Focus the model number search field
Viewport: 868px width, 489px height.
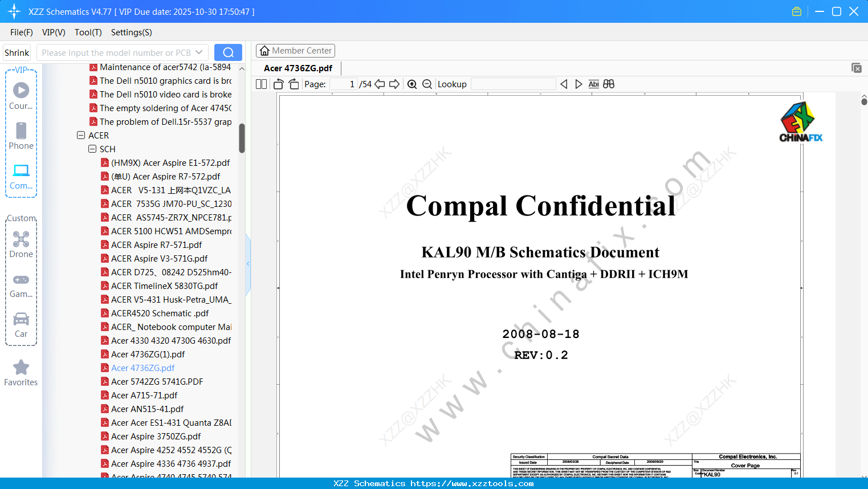click(116, 52)
